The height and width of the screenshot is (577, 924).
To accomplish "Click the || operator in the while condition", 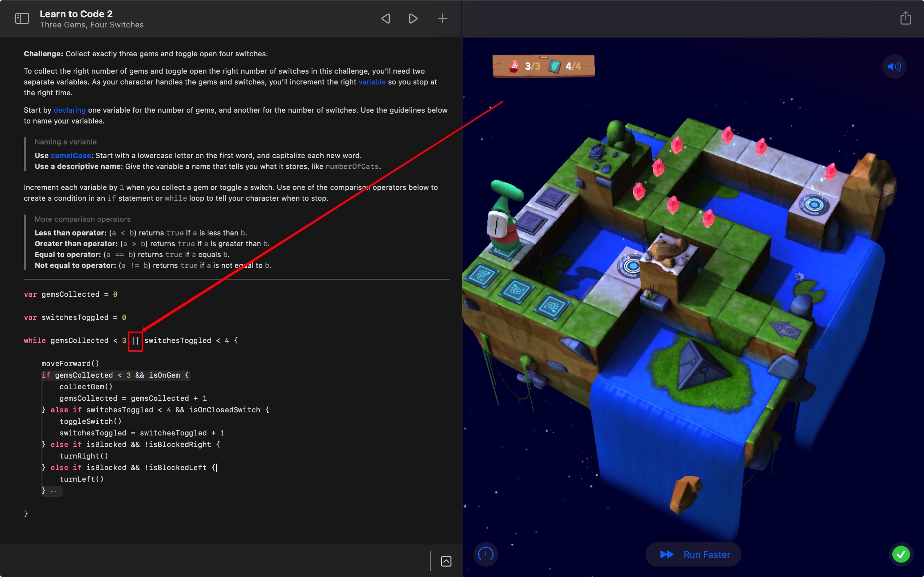I will [135, 340].
